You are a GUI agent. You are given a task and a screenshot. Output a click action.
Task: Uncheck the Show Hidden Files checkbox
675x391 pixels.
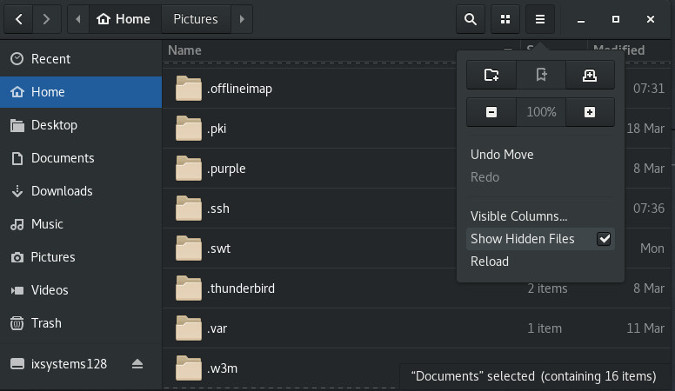604,239
